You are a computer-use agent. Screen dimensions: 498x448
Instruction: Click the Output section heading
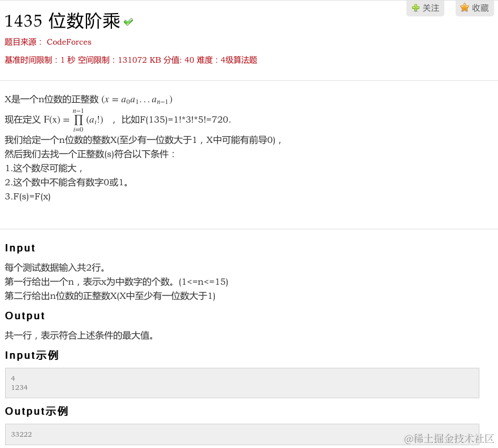[25, 316]
